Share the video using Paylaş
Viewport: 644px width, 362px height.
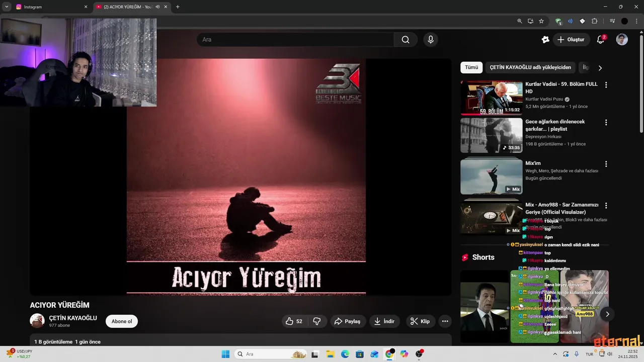[348, 321]
